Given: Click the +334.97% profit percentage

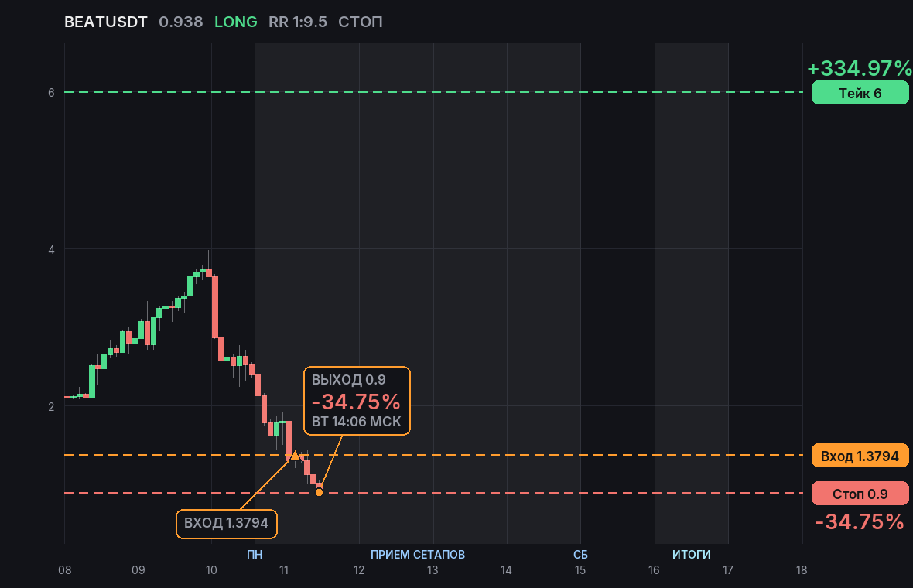Looking at the screenshot, I should point(860,68).
